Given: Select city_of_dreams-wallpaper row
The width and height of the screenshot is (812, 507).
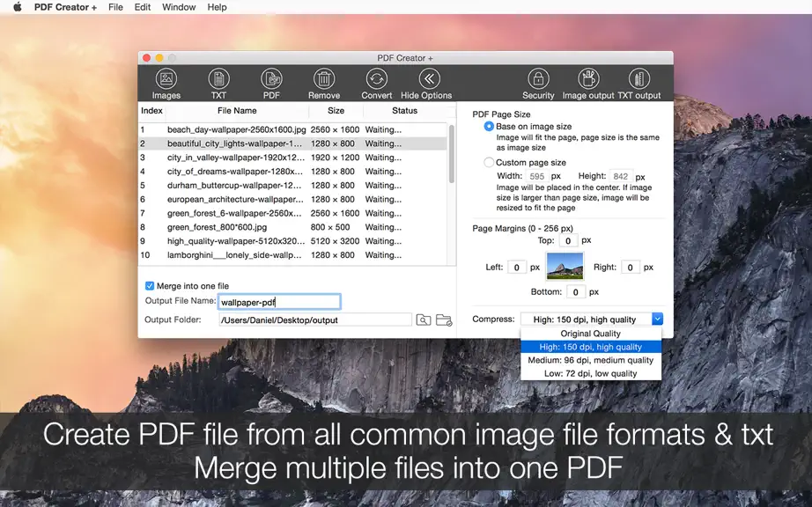Looking at the screenshot, I should 292,172.
